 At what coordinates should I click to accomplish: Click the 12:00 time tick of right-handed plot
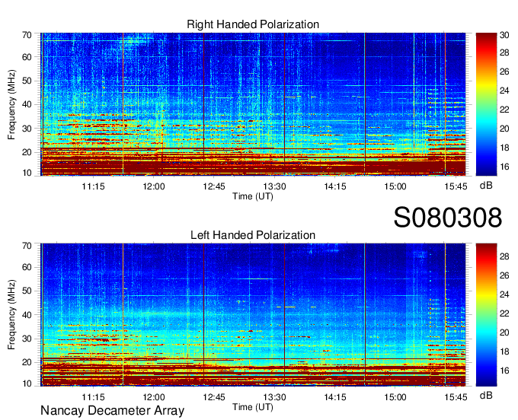tap(154, 186)
